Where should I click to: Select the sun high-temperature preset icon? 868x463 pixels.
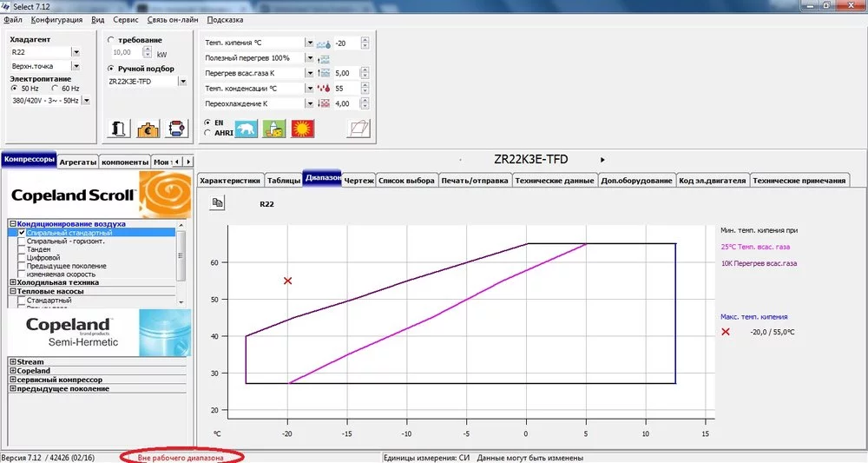303,129
